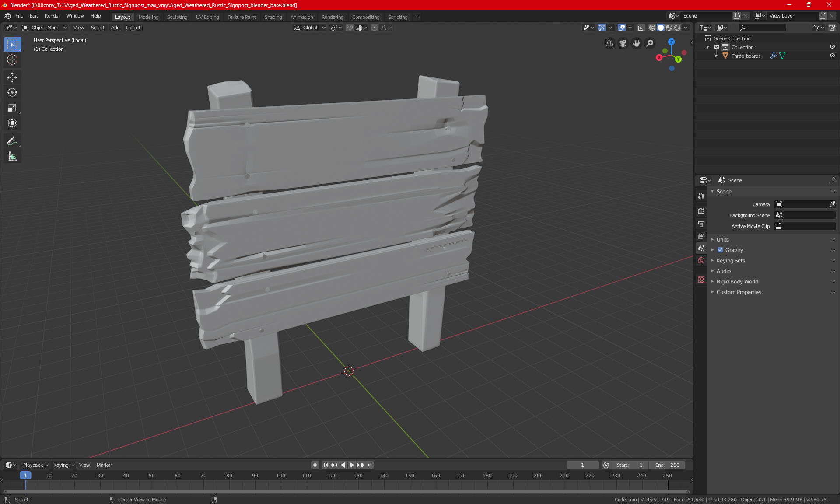Viewport: 840px width, 504px height.
Task: Select the Move tool in toolbar
Action: click(x=12, y=76)
